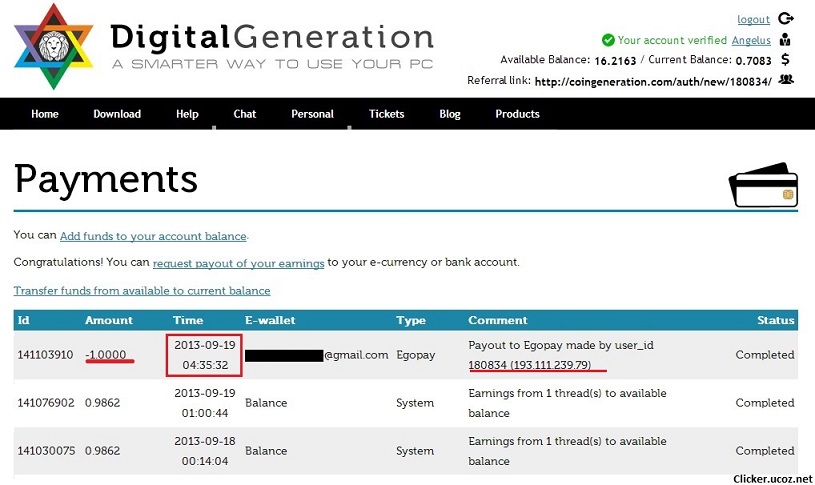Screen dimensions: 815x485
Task: Click the user profile icon beside Angelus
Action: tap(785, 40)
